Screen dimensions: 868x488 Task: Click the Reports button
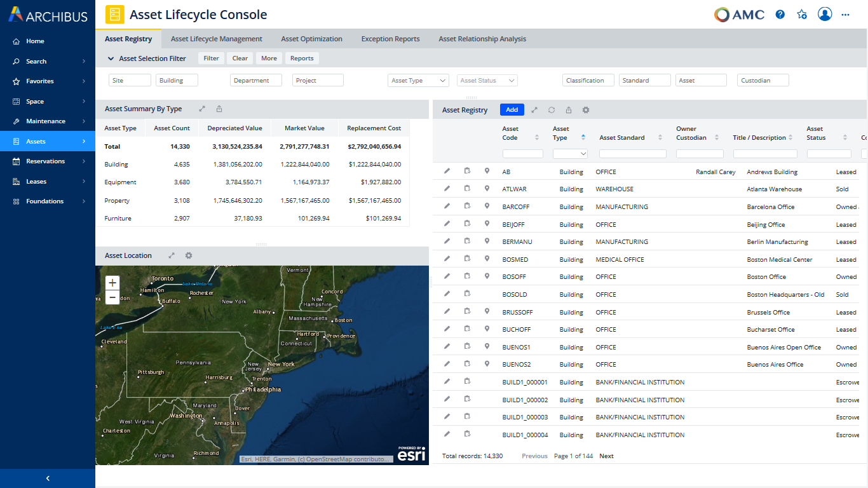point(302,58)
